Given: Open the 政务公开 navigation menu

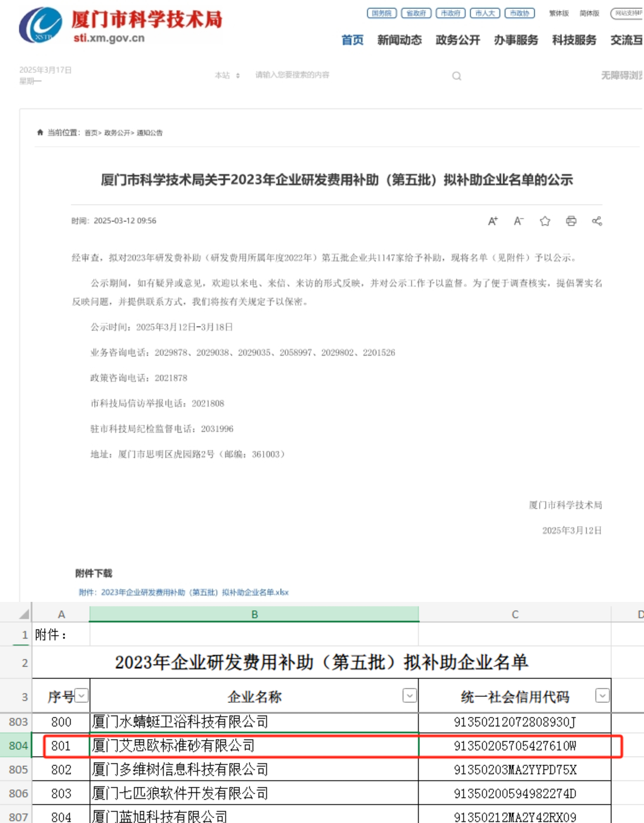Looking at the screenshot, I should 458,40.
